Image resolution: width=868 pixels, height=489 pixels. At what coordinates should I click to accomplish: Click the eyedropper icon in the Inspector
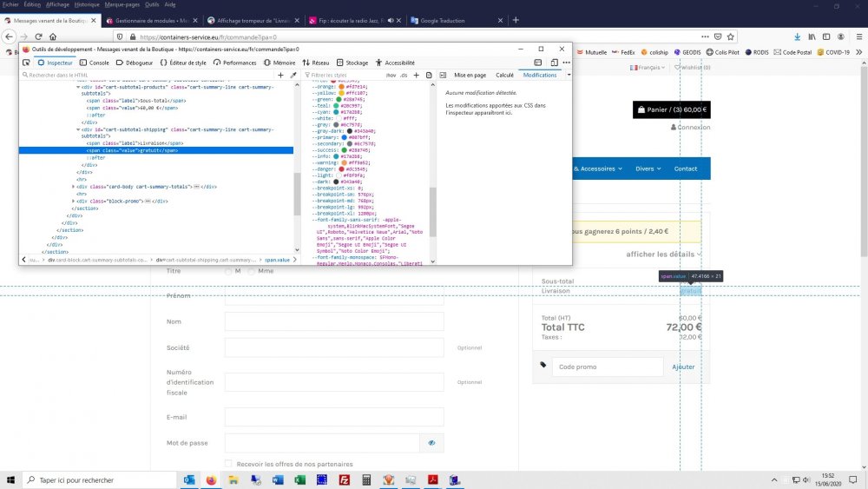[x=293, y=76]
